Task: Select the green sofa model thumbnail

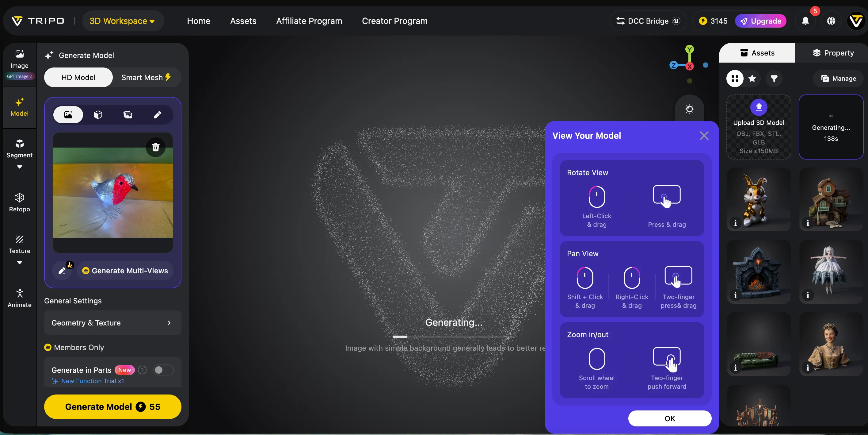Action: 759,344
